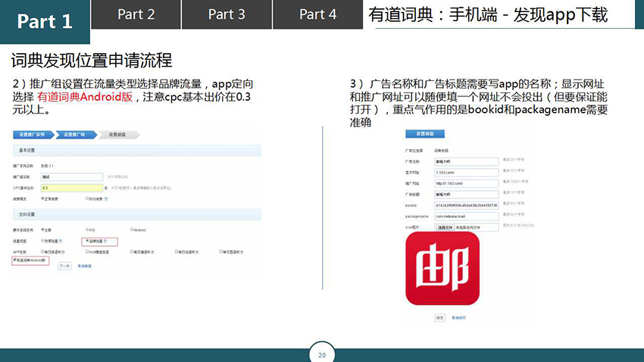Select the 品牌流量 radio button in the red box
This screenshot has height=362, width=644.
[x=87, y=241]
